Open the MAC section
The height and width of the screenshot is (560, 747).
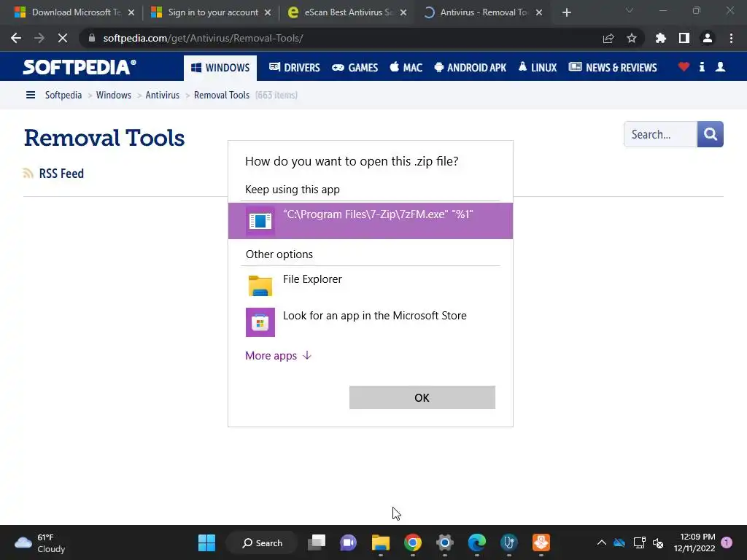pos(406,68)
